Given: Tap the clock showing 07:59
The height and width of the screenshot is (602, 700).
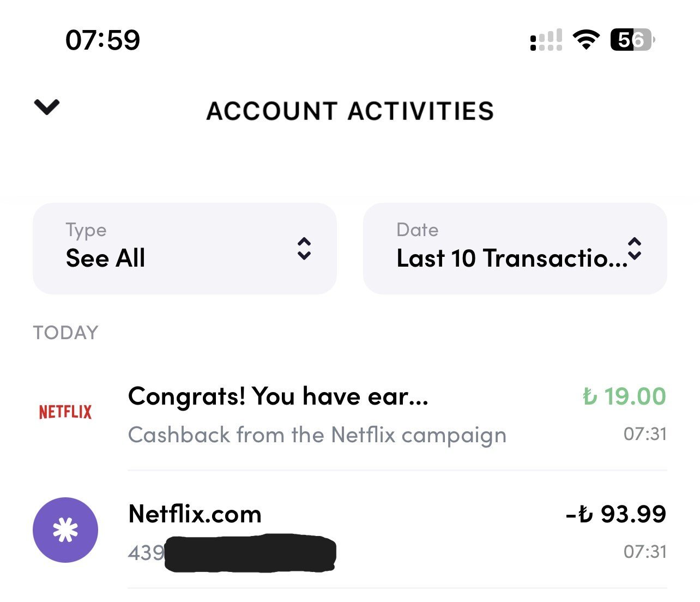Looking at the screenshot, I should [102, 40].
